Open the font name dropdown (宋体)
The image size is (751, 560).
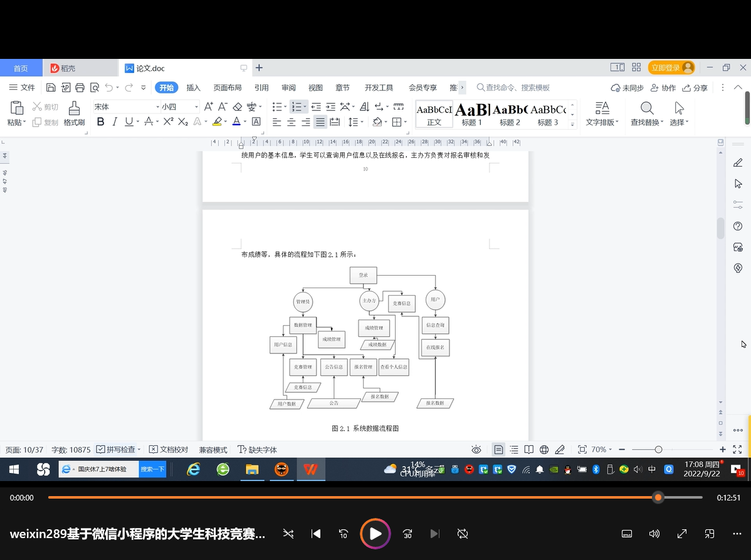[157, 106]
